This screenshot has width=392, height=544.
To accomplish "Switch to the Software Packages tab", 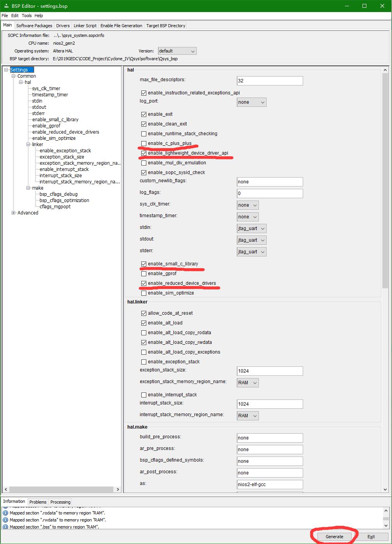I will 34,26.
